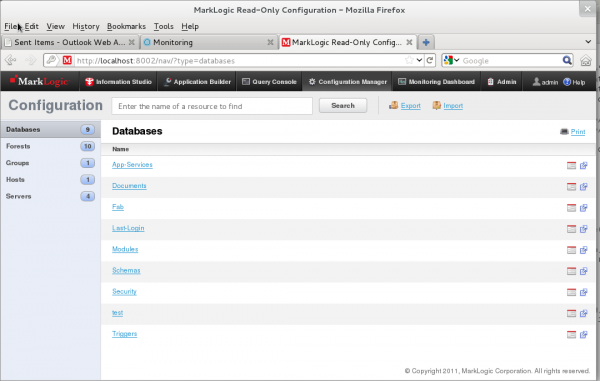Close the Monitoring tab
This screenshot has width=600, height=381.
271,42
